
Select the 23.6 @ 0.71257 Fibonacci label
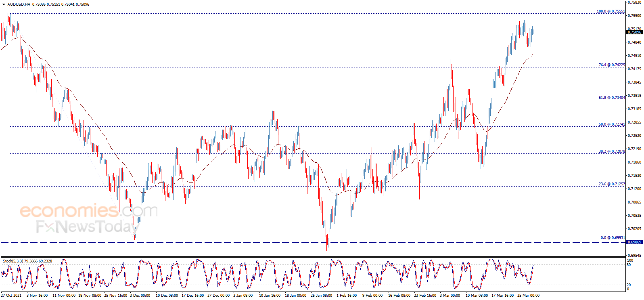pos(611,184)
